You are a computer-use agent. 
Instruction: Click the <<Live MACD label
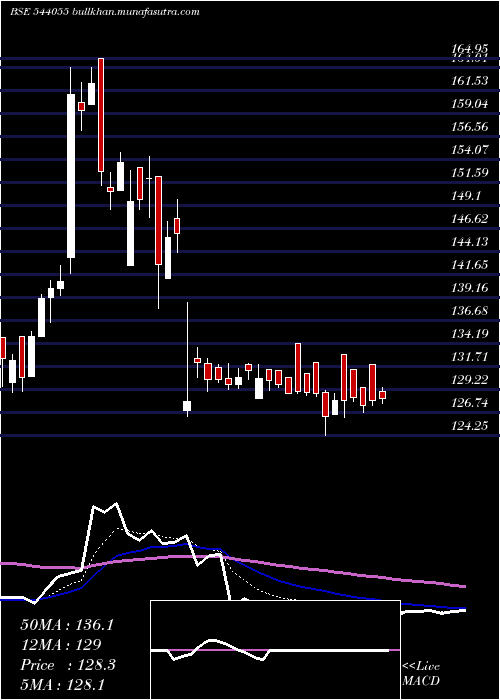pyautogui.click(x=421, y=673)
